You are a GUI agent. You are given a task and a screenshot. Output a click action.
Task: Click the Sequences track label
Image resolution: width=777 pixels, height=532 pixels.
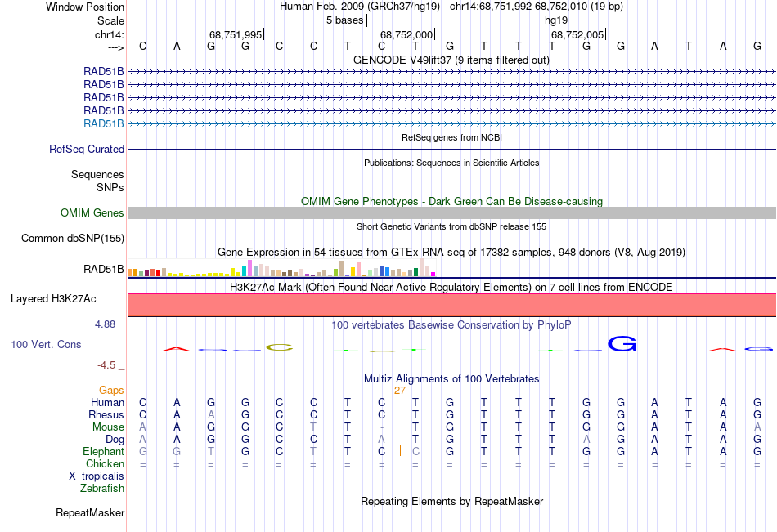[97, 174]
